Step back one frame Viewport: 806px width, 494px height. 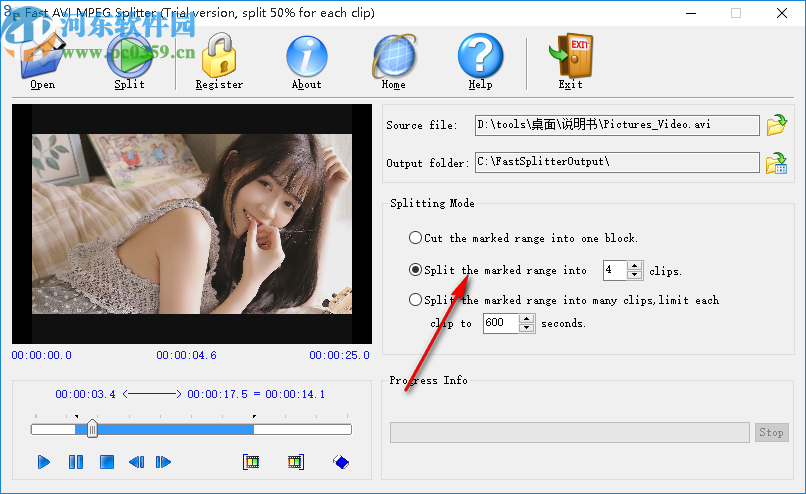pyautogui.click(x=136, y=462)
